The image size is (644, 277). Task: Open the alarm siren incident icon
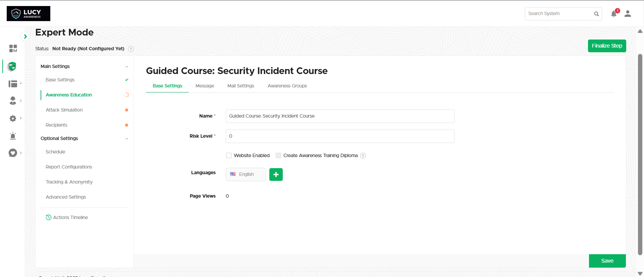point(13,136)
